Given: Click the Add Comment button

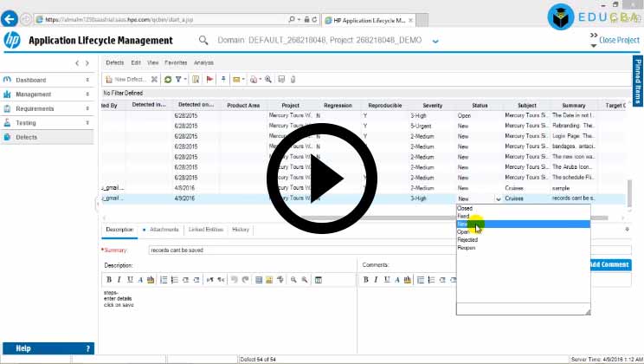Looking at the screenshot, I should (x=609, y=264).
